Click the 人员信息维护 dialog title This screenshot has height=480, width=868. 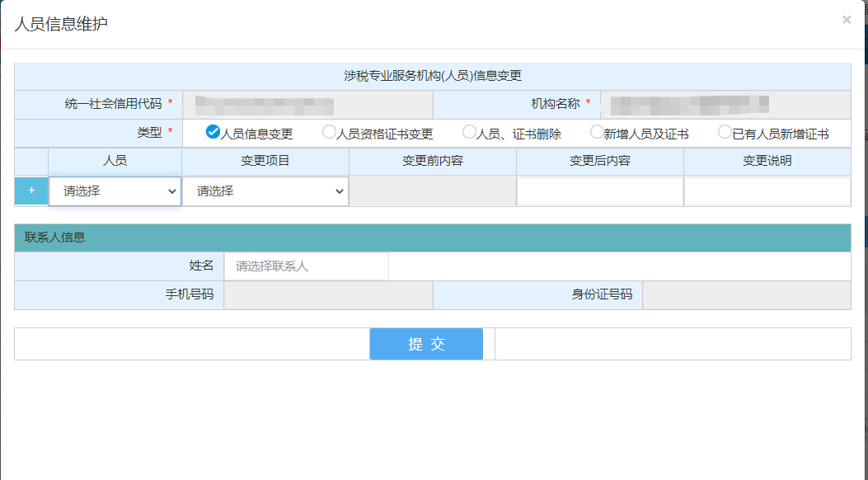click(x=61, y=24)
